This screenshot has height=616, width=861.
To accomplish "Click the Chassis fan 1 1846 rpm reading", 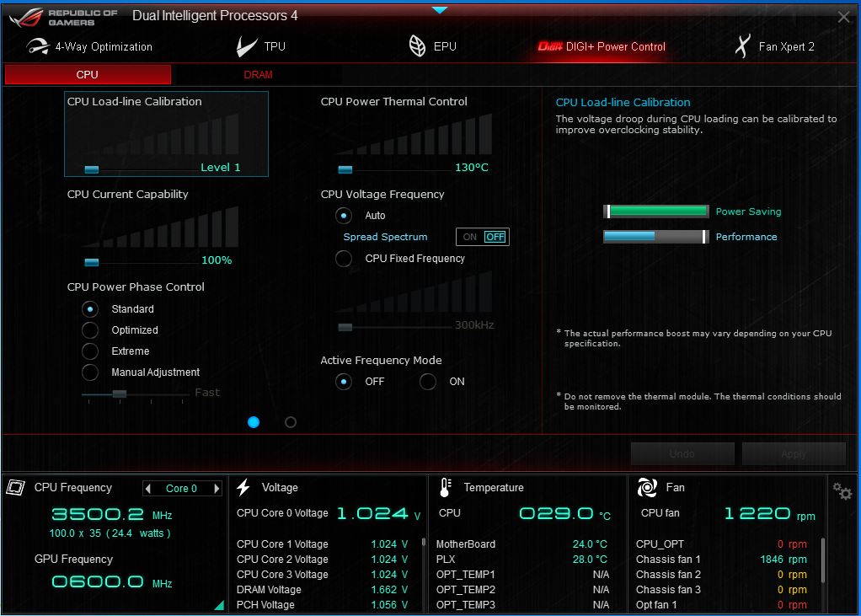I will (x=783, y=560).
